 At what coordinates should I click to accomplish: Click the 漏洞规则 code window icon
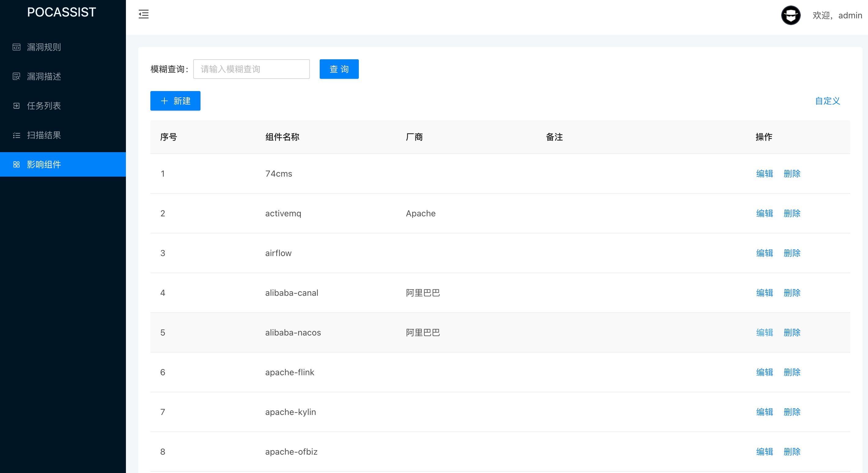click(17, 47)
